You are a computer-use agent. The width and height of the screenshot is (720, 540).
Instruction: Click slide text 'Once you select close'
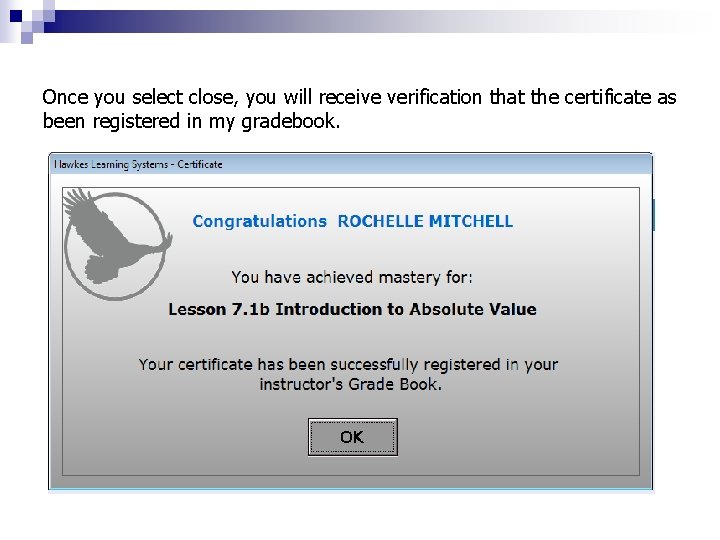[140, 97]
